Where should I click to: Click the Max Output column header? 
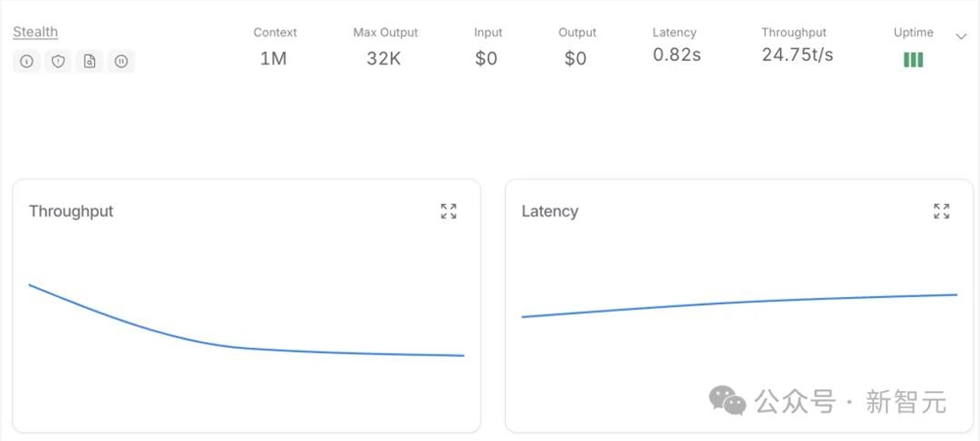[385, 32]
